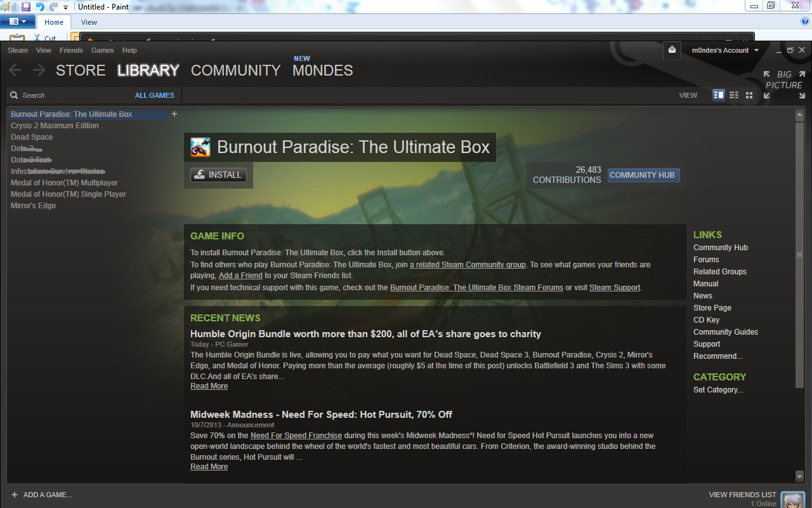Switch to grid view layout
Screen dimensions: 812x508
click(x=749, y=95)
